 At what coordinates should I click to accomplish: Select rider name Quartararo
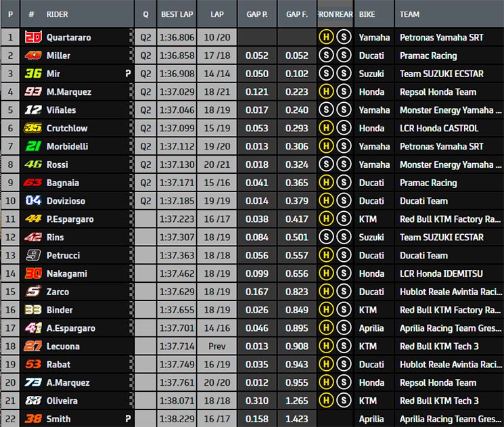(x=69, y=37)
